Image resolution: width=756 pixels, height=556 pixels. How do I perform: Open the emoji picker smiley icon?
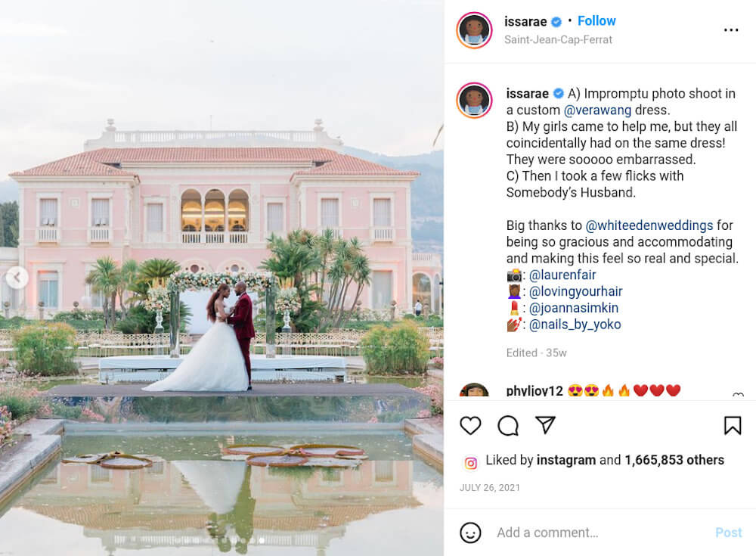(470, 533)
